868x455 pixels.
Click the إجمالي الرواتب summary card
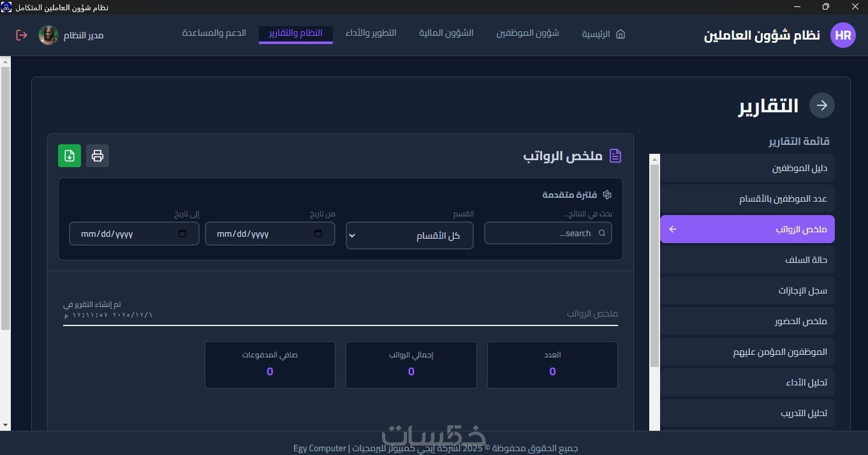pyautogui.click(x=411, y=365)
